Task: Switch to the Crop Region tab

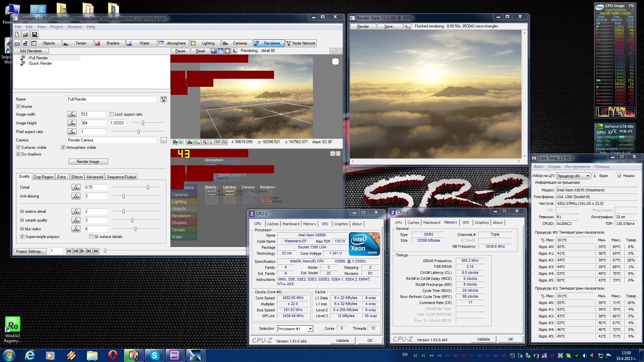Action: tap(43, 177)
